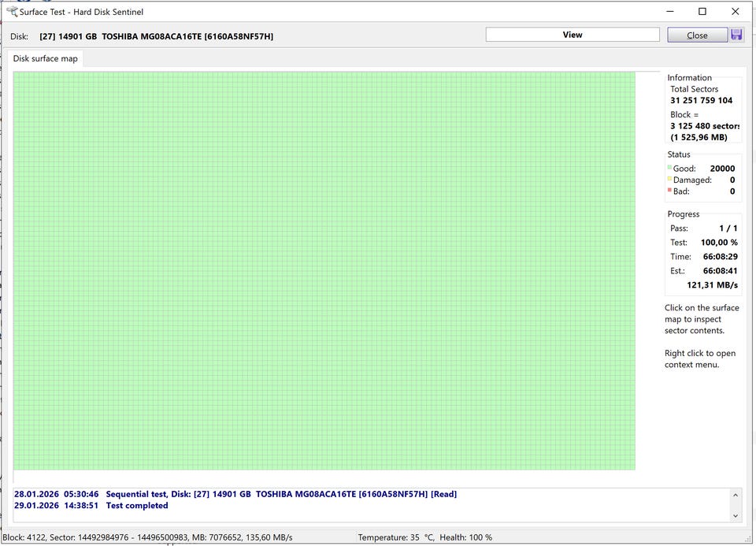Image resolution: width=756 pixels, height=546 pixels.
Task: Click the Total Sectors value 31 251 759 104
Action: coord(701,100)
